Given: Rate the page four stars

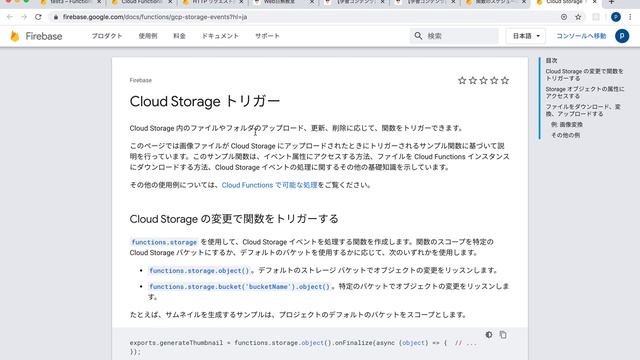Looking at the screenshot, I should pyautogui.click(x=494, y=80).
